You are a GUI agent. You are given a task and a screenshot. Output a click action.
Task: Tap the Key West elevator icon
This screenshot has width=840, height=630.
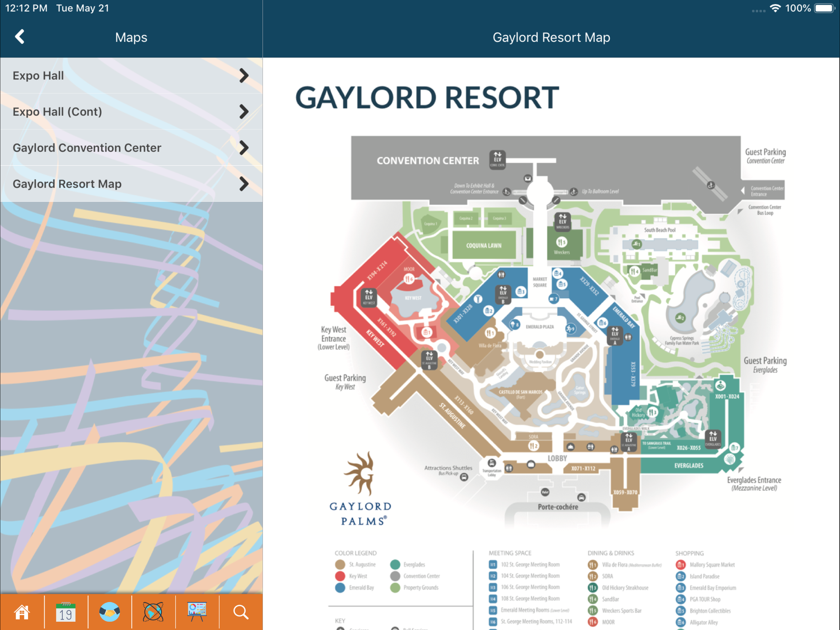point(369,297)
